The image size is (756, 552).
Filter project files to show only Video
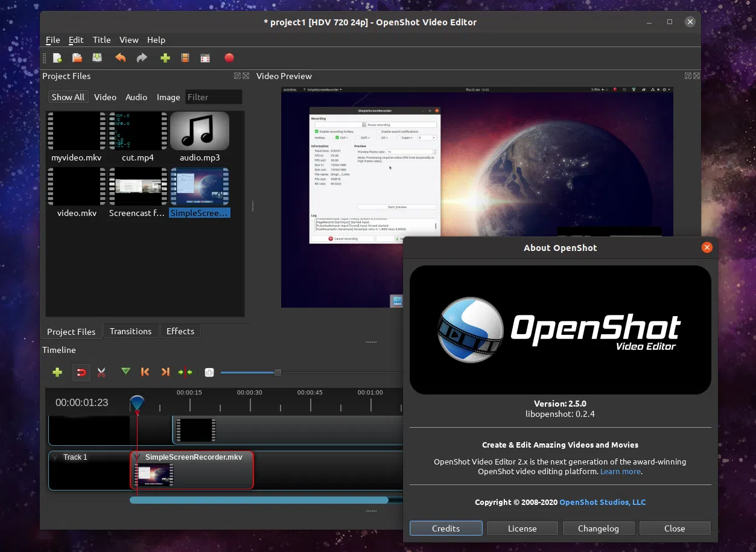point(105,97)
